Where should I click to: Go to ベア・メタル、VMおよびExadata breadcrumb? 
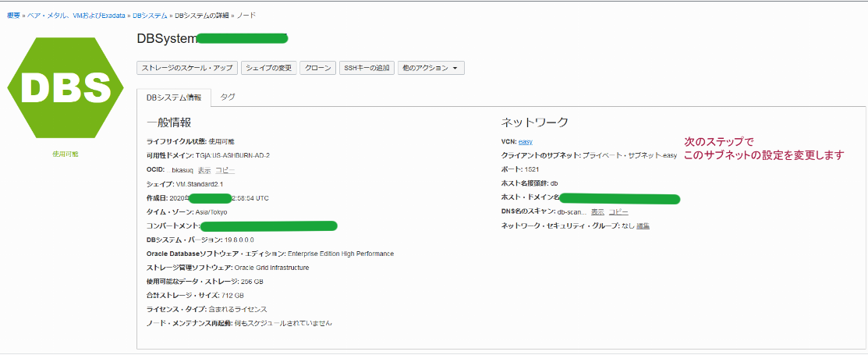(76, 16)
